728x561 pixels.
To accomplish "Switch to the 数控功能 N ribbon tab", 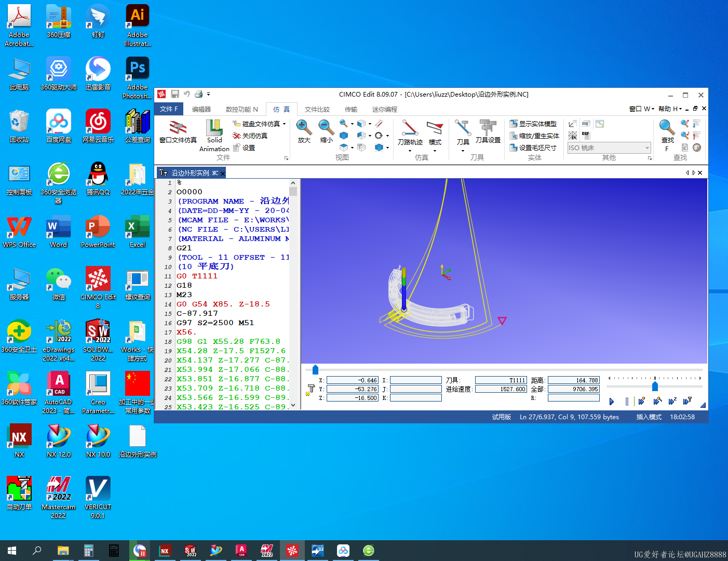I will click(241, 109).
